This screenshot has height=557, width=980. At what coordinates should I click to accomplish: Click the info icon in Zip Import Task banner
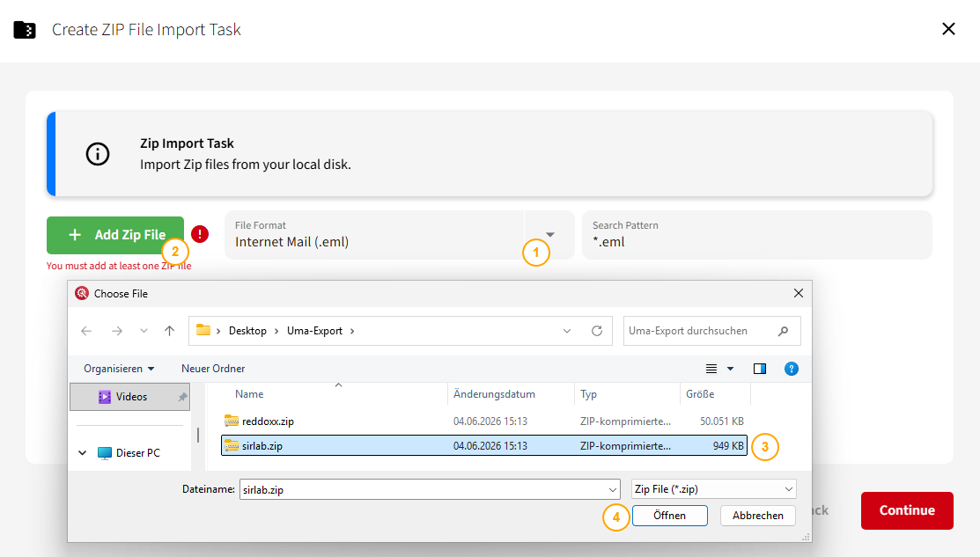[98, 154]
